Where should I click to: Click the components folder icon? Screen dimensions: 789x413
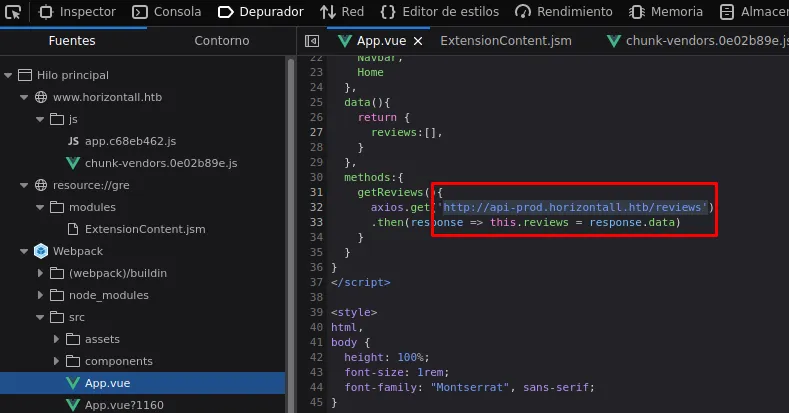73,361
